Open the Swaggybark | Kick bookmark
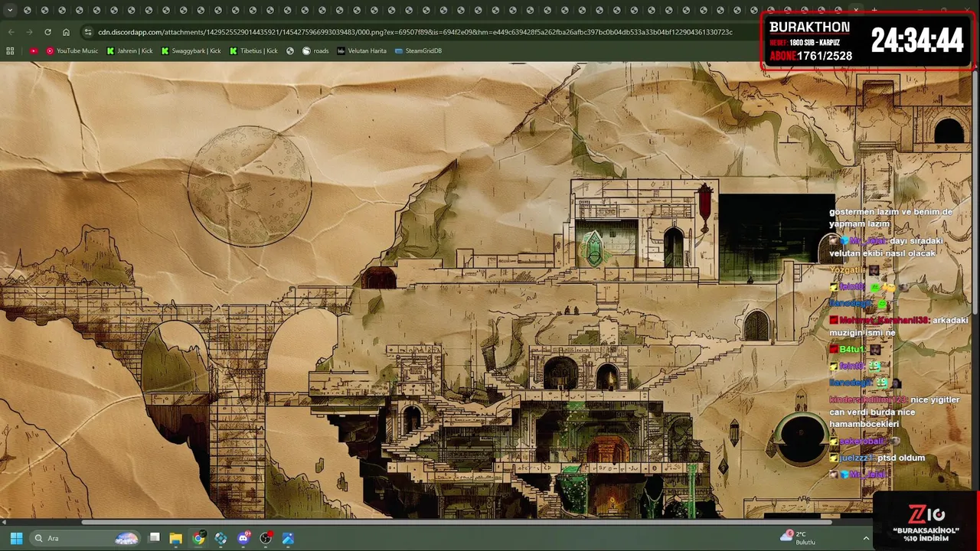The image size is (980, 551). point(191,51)
